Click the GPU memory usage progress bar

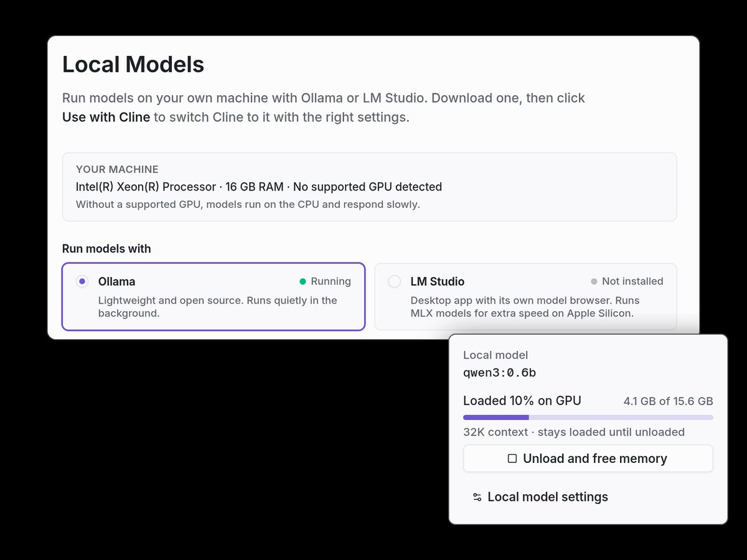588,418
